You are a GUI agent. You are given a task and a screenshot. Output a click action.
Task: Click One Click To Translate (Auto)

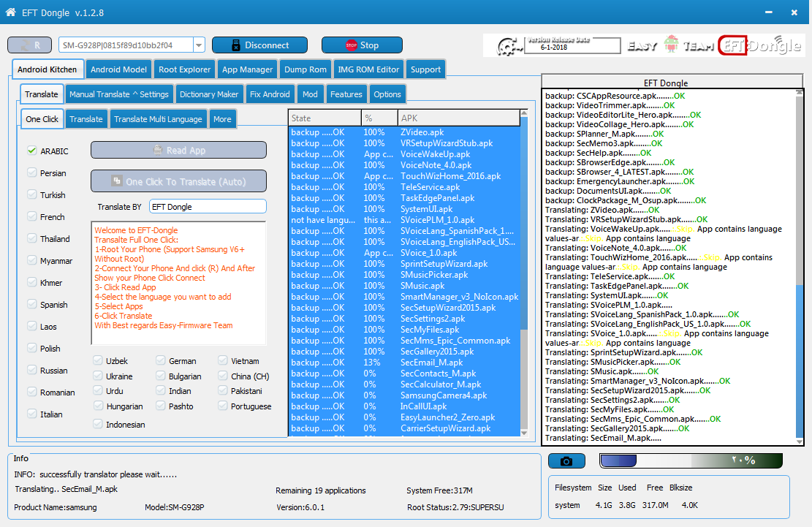point(178,182)
